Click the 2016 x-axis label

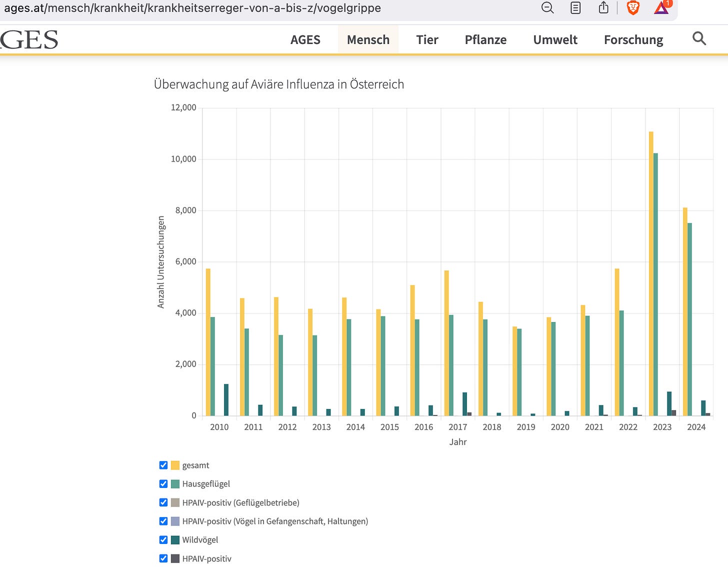423,427
